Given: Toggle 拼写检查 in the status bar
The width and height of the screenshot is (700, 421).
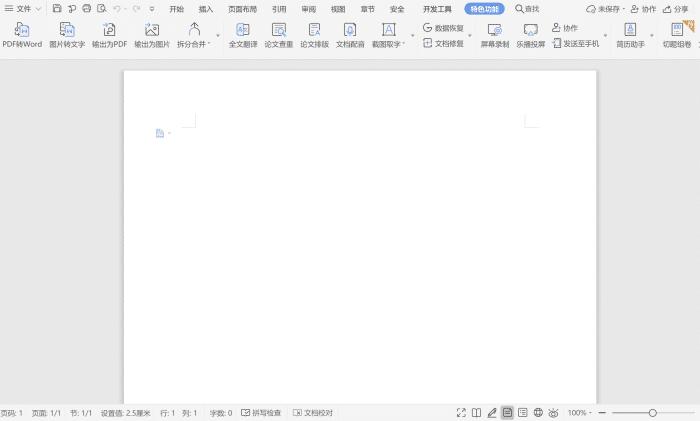Looking at the screenshot, I should 262,412.
